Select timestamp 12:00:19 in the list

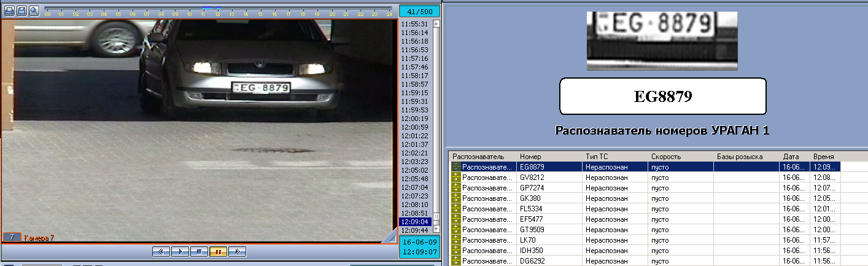click(414, 119)
